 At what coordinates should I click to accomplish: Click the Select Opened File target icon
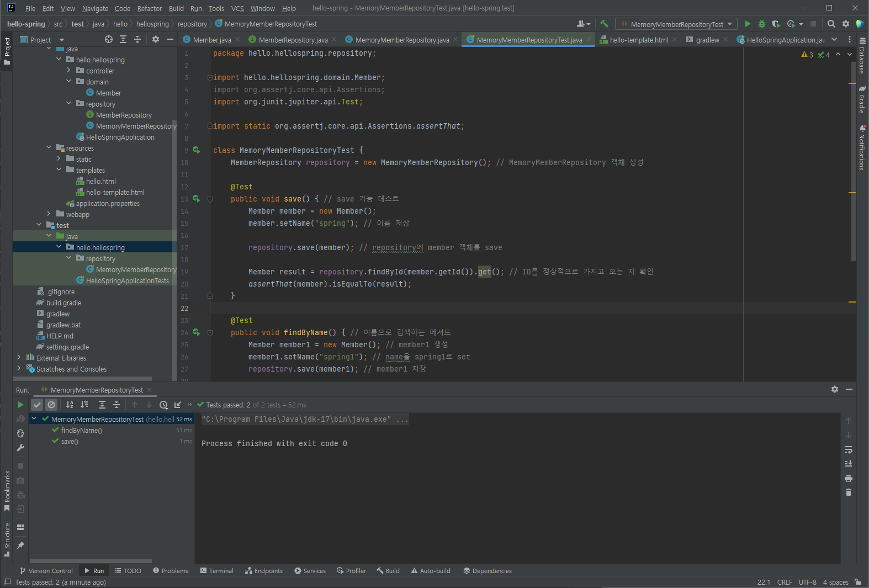109,39
